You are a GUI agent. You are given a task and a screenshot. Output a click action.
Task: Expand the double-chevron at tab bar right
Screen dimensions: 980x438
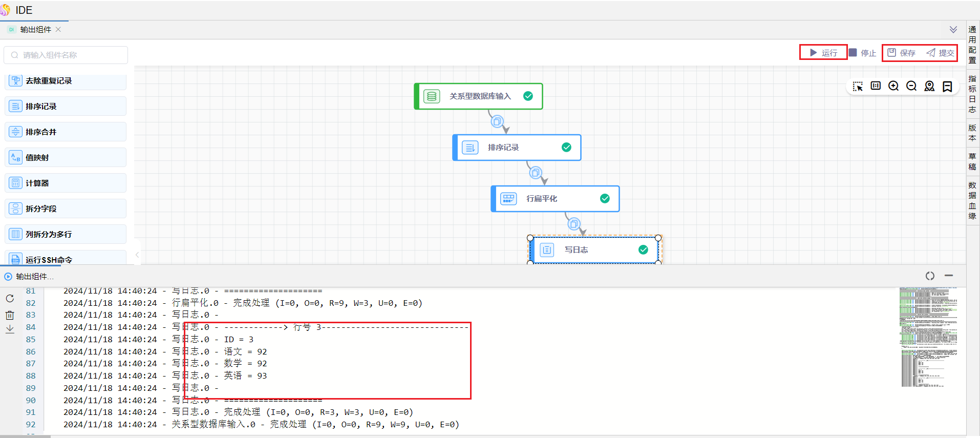pos(953,30)
